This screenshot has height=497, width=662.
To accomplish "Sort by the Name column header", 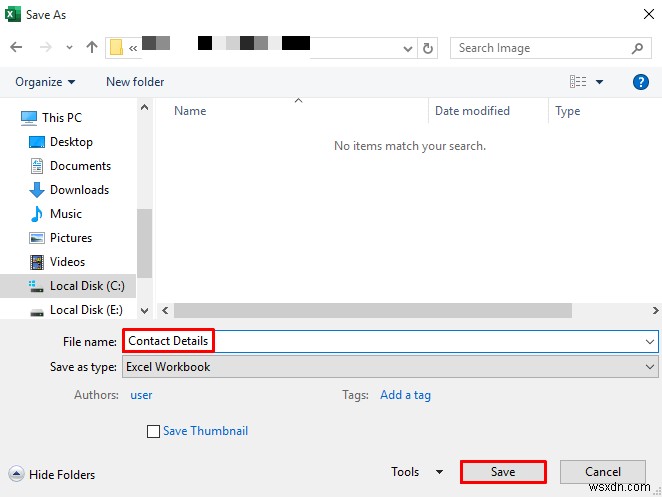I will pyautogui.click(x=190, y=111).
